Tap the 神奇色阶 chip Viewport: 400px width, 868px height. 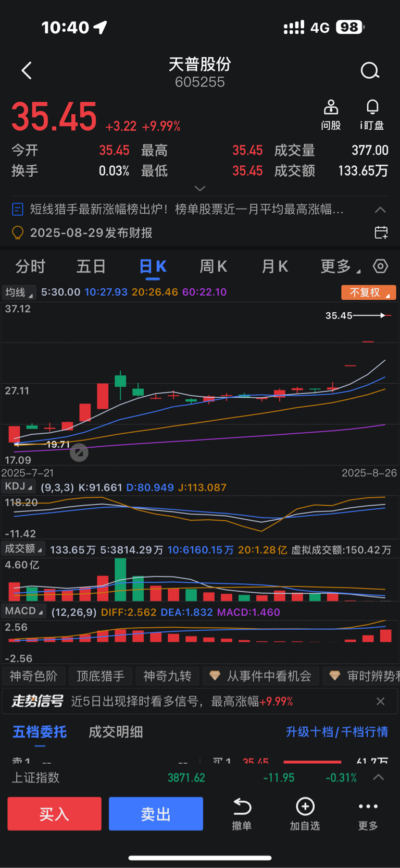(34, 676)
